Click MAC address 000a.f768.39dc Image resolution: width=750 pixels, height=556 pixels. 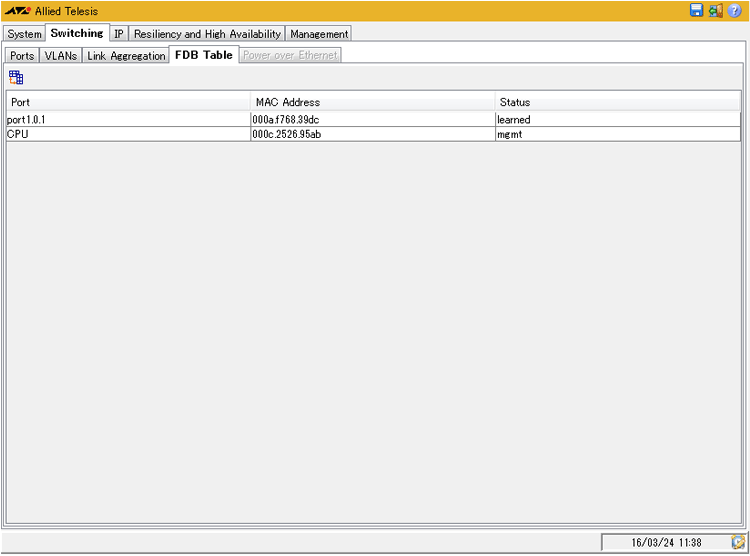(x=373, y=120)
